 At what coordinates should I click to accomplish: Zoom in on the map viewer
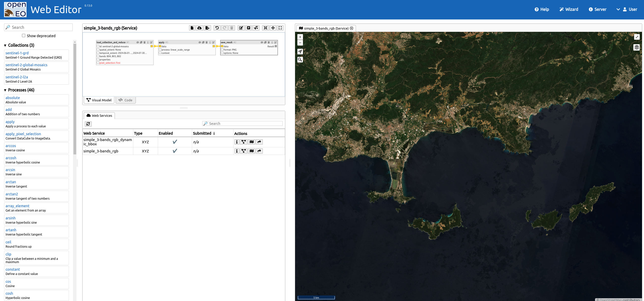pyautogui.click(x=300, y=37)
